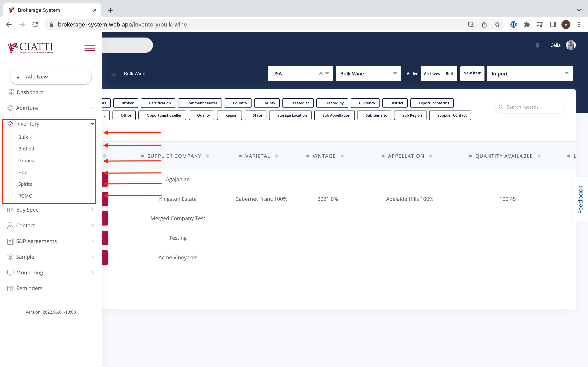Click the tag icon beside Bulk Wine breadcrumb
588x367 pixels.
click(112, 74)
